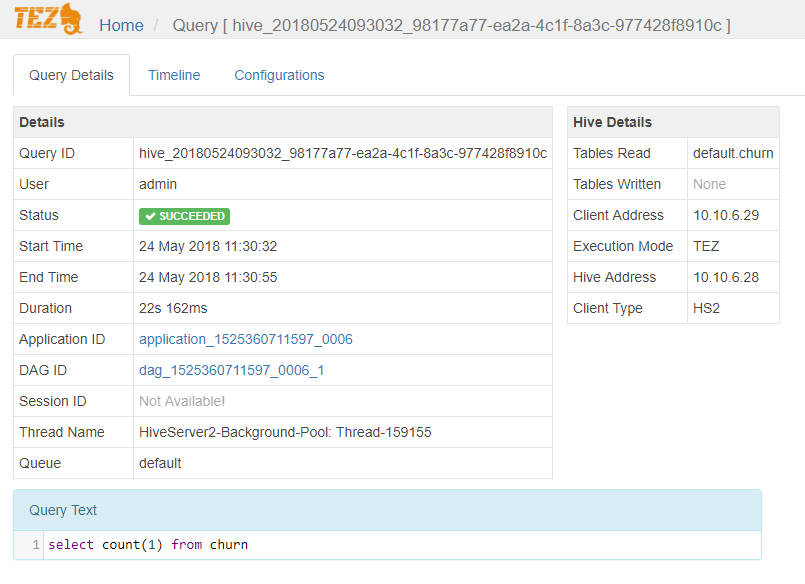This screenshot has height=584, width=805.
Task: Click the Tez elephant logo
Action: coord(49,20)
